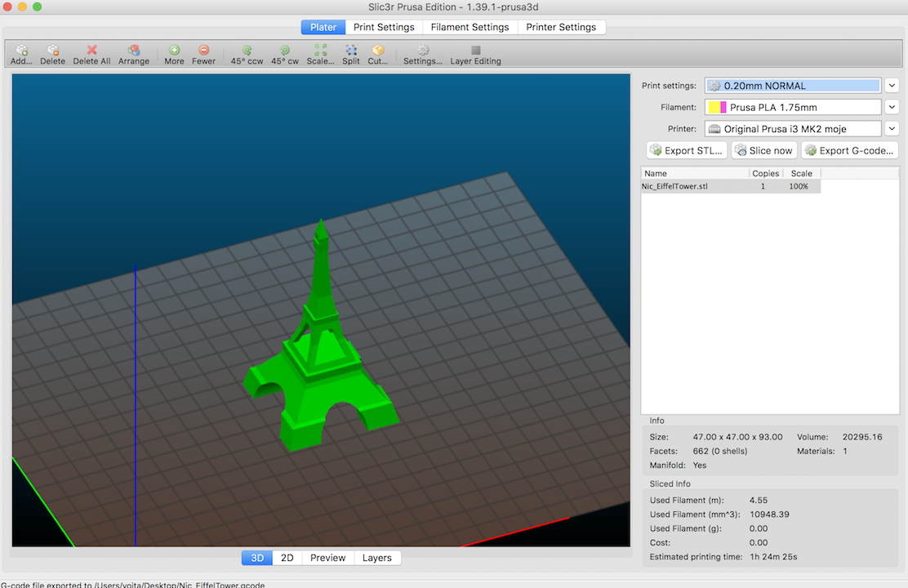
Task: Click Export G-code button
Action: 849,150
